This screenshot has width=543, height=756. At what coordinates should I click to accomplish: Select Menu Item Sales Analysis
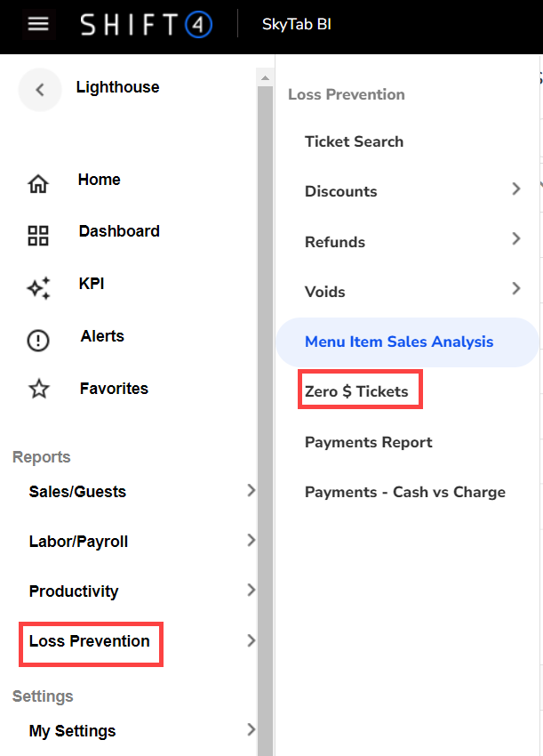399,342
